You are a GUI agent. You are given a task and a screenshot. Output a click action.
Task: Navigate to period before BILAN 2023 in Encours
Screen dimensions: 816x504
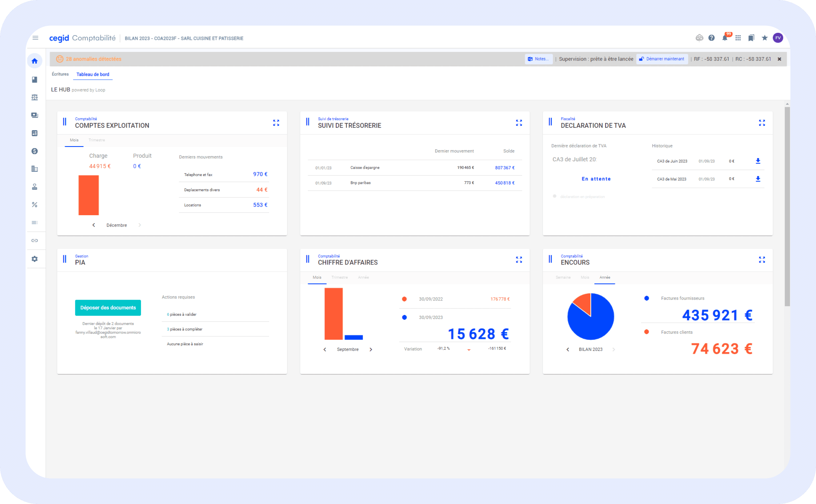pyautogui.click(x=568, y=349)
